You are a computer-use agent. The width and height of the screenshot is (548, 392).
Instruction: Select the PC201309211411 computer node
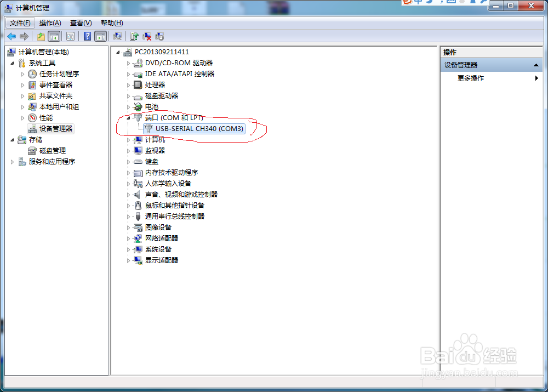point(162,52)
